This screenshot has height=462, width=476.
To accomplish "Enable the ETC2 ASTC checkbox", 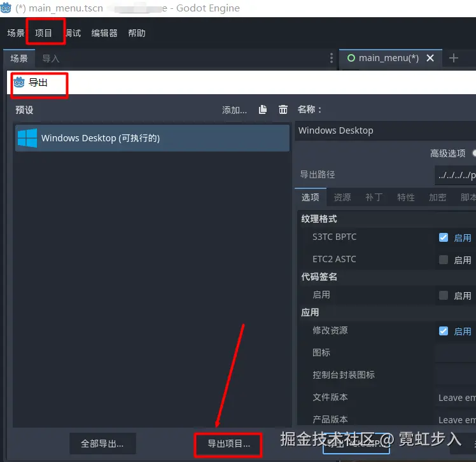I will (x=444, y=260).
